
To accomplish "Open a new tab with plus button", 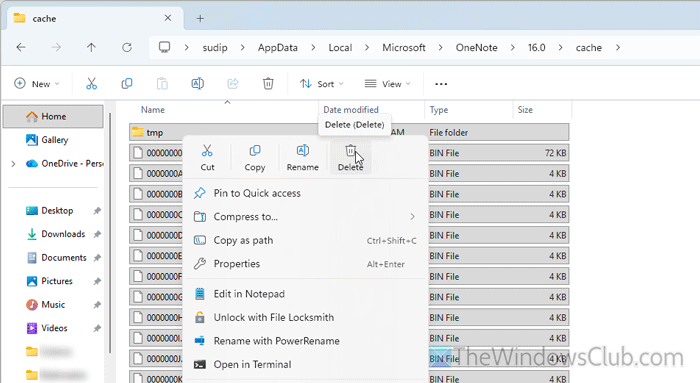I will [200, 18].
